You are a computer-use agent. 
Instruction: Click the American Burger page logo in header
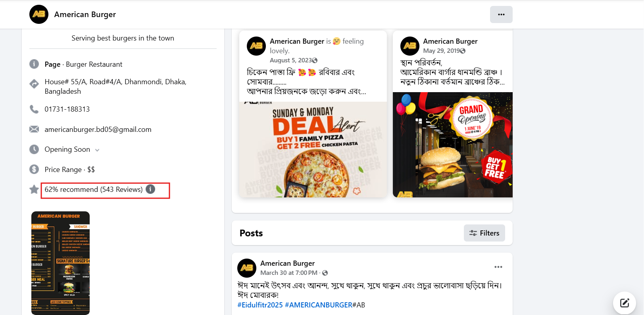coord(39,14)
